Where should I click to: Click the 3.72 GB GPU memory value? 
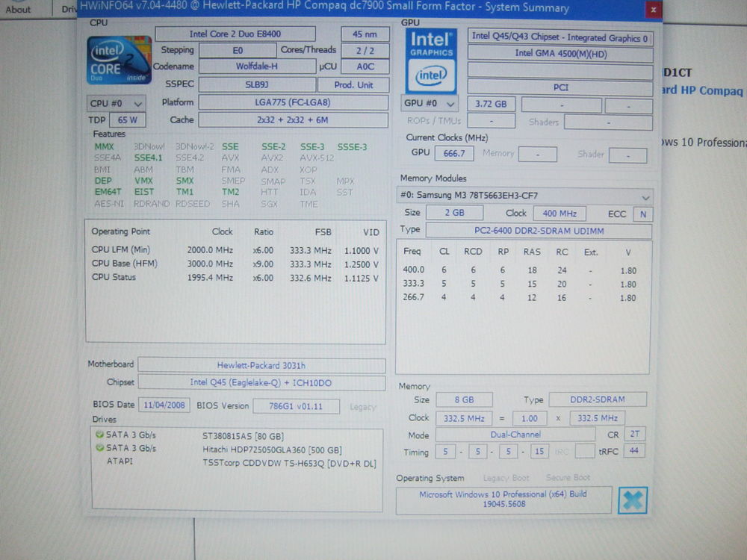click(492, 104)
